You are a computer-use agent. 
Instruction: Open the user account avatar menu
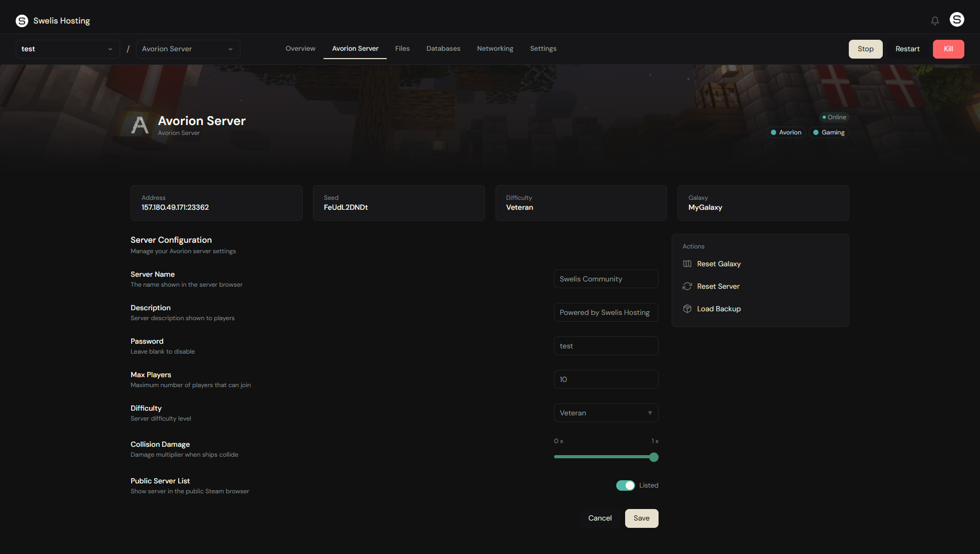(x=956, y=20)
